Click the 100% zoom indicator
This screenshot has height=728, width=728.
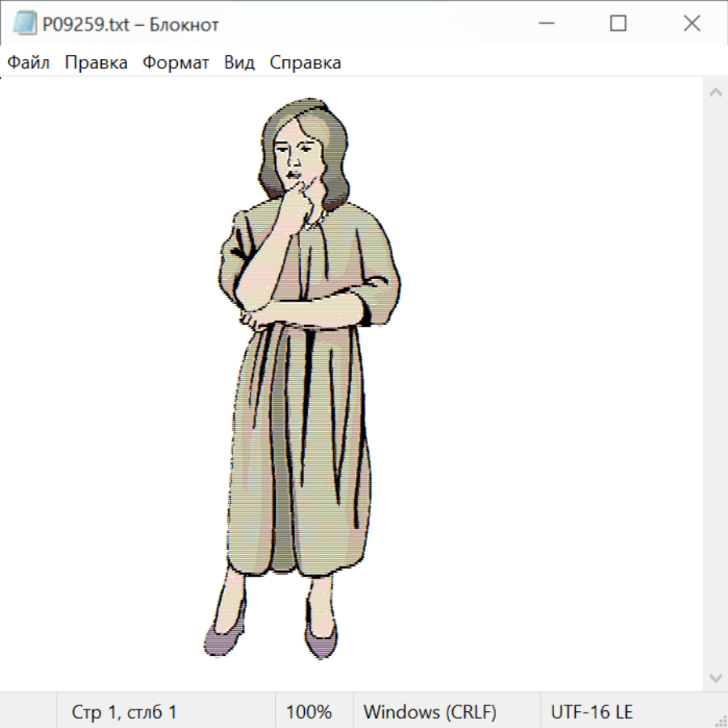click(309, 713)
